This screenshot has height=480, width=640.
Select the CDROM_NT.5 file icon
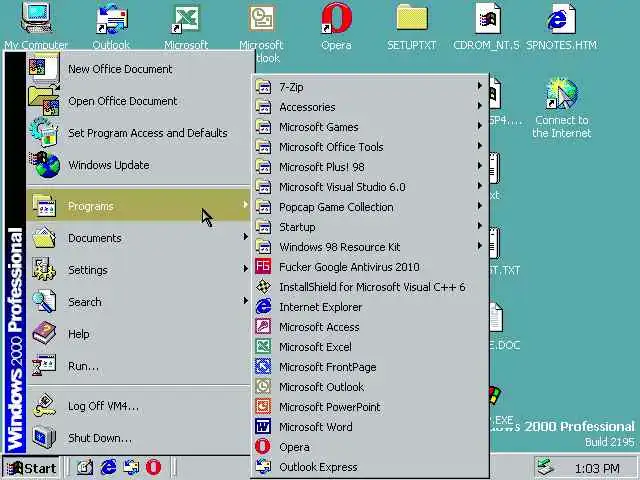pyautogui.click(x=487, y=18)
